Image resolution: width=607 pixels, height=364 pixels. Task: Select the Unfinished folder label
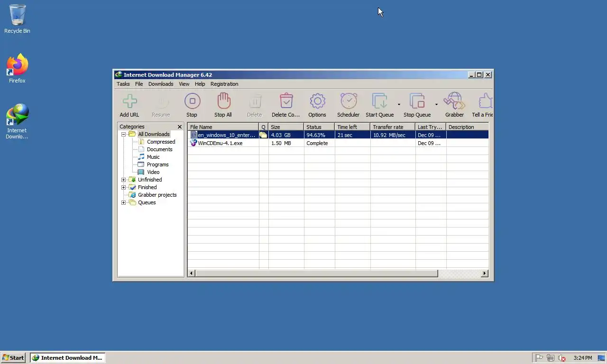click(150, 180)
